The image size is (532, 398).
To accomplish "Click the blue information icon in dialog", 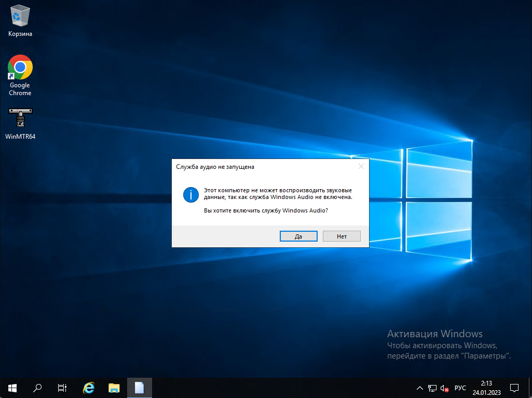I will pyautogui.click(x=190, y=195).
